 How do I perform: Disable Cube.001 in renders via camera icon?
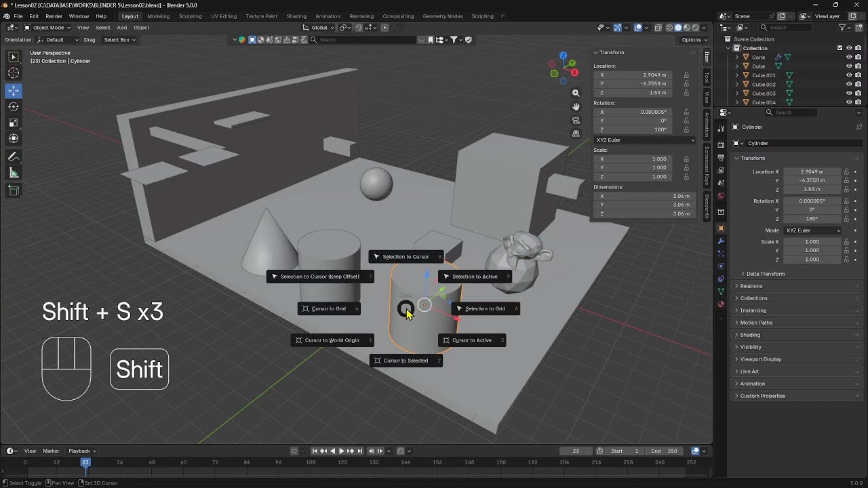coord(858,75)
